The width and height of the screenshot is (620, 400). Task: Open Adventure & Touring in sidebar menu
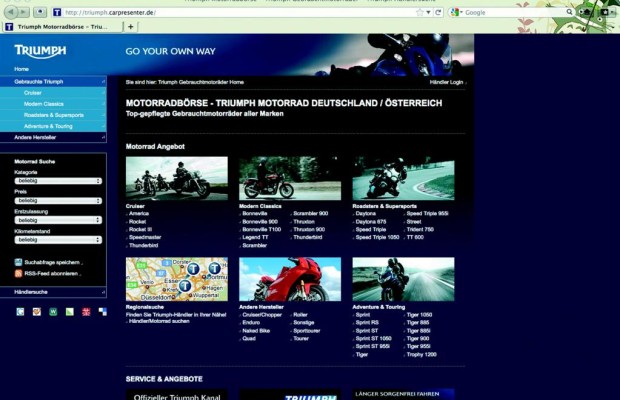53,126
